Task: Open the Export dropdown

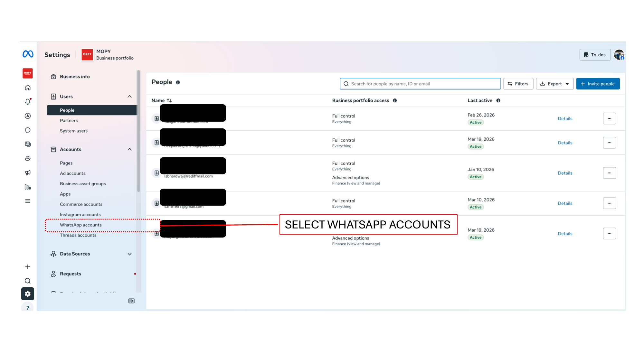Action: (x=554, y=84)
